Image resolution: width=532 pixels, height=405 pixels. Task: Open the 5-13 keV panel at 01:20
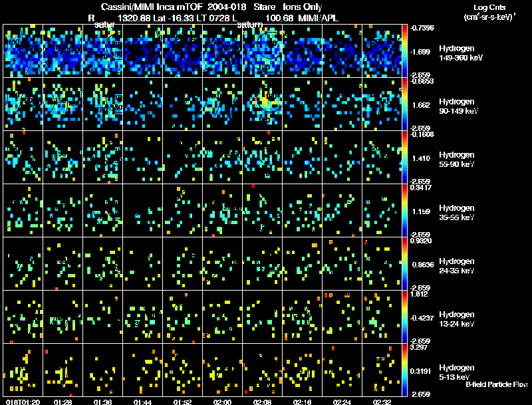23,370
